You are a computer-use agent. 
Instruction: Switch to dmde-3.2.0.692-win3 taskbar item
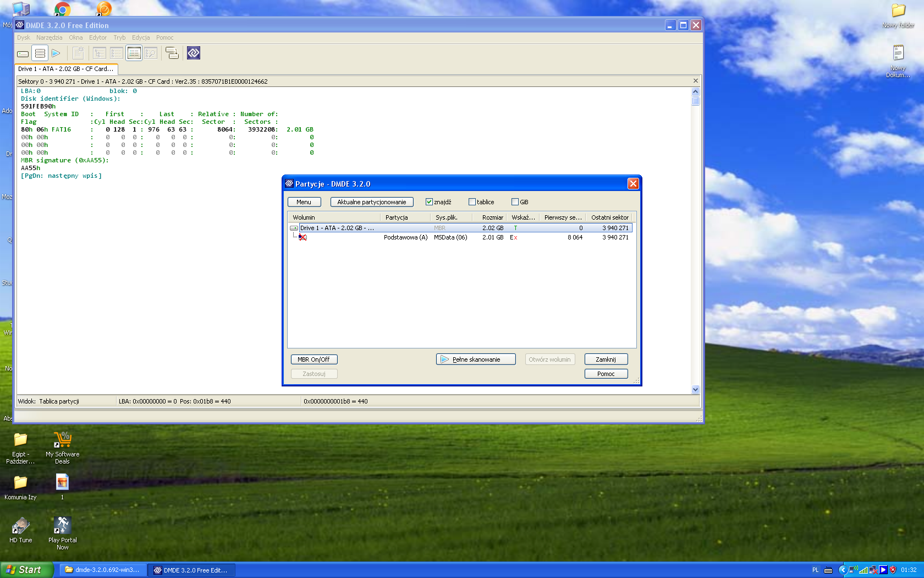click(102, 570)
